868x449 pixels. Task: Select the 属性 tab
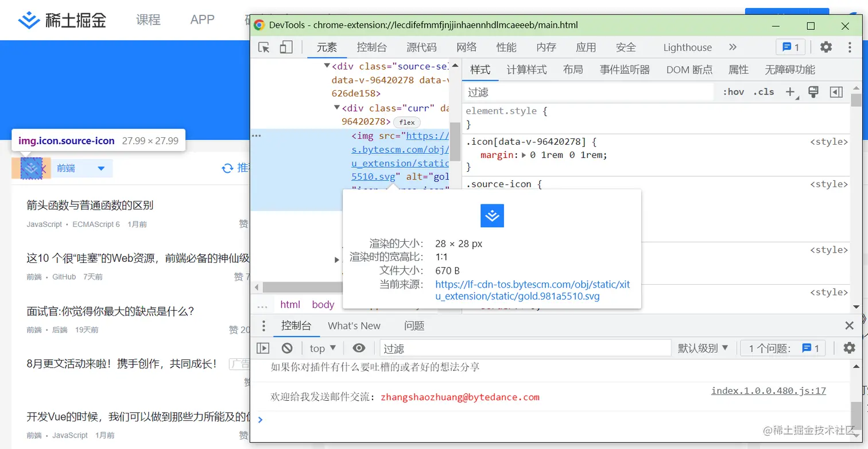click(738, 69)
